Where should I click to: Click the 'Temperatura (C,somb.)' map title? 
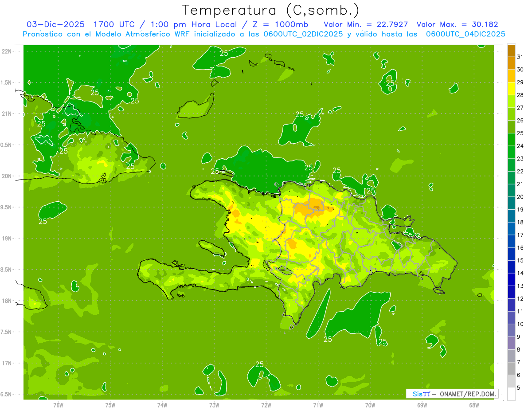click(270, 10)
